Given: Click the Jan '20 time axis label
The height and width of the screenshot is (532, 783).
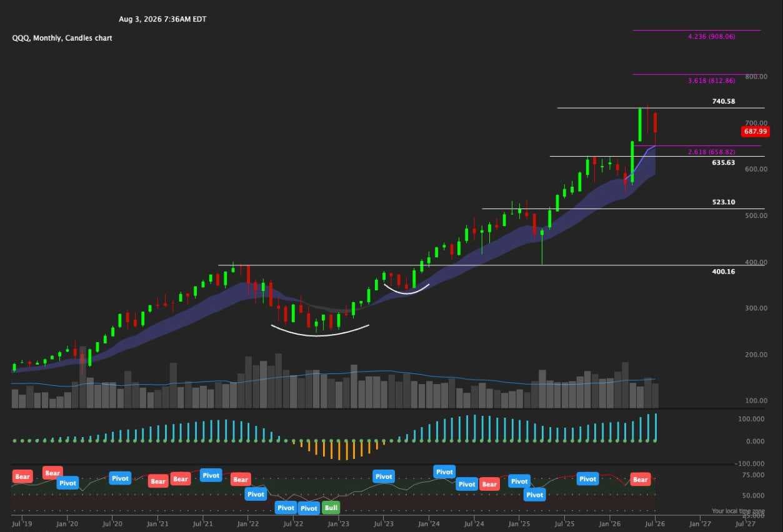Looking at the screenshot, I should coord(67,525).
